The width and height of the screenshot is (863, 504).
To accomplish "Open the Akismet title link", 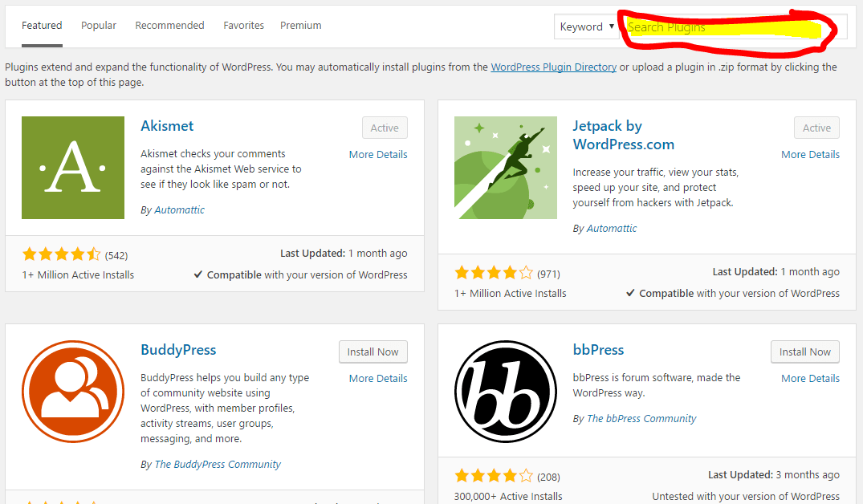I will 167,126.
